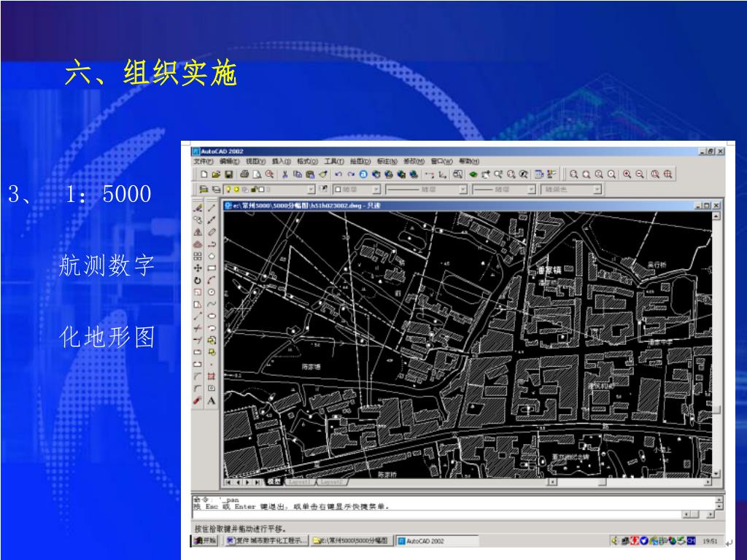
Task: Toggle the layer freeze sun icon
Action: coord(236,190)
